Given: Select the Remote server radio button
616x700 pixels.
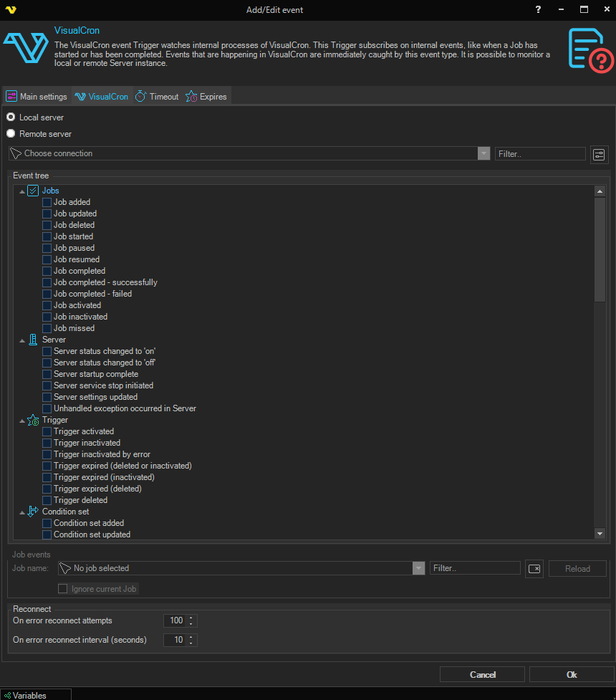Looking at the screenshot, I should click(x=11, y=134).
